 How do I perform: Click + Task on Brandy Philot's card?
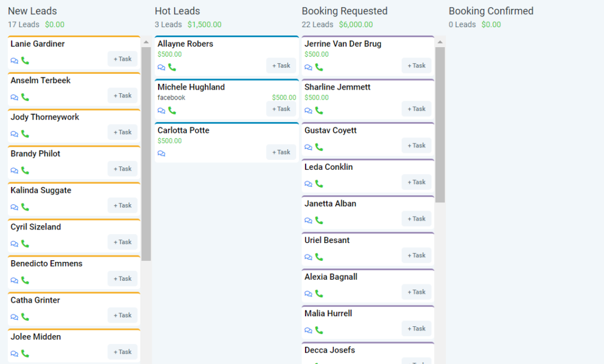coord(122,169)
